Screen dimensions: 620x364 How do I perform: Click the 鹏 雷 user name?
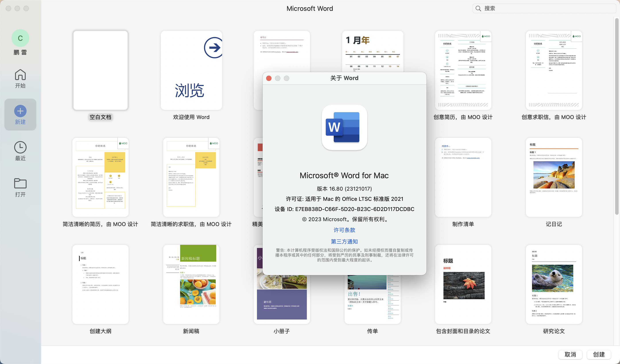(x=20, y=52)
